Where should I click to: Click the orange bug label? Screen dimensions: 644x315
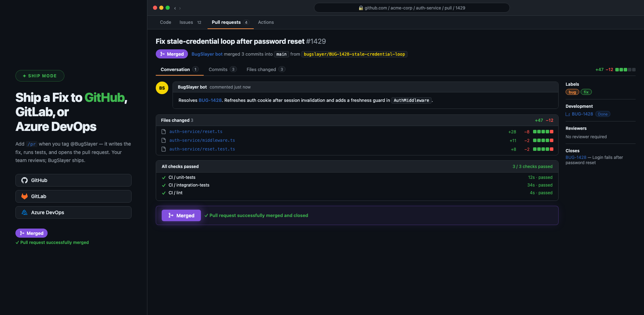[x=572, y=92]
